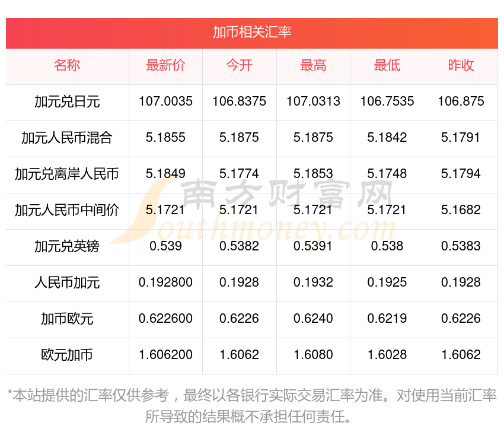Select the 今开 column header

click(240, 65)
